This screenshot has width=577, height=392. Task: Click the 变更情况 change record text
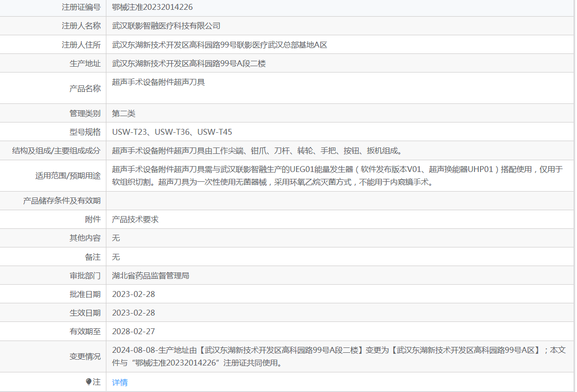coord(339,356)
